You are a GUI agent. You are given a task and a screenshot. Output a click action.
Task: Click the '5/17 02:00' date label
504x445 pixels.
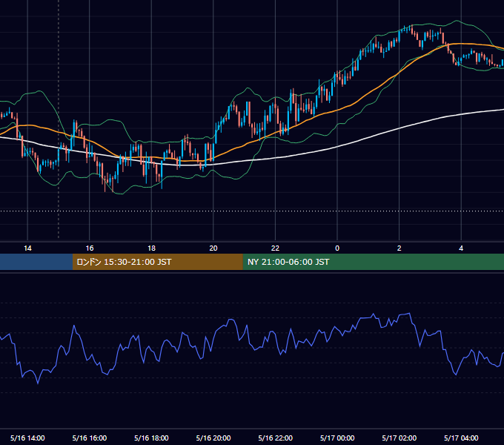click(x=399, y=438)
